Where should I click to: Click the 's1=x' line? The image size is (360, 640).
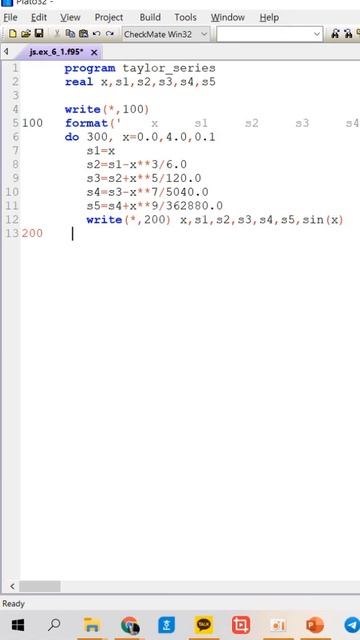tap(100, 151)
